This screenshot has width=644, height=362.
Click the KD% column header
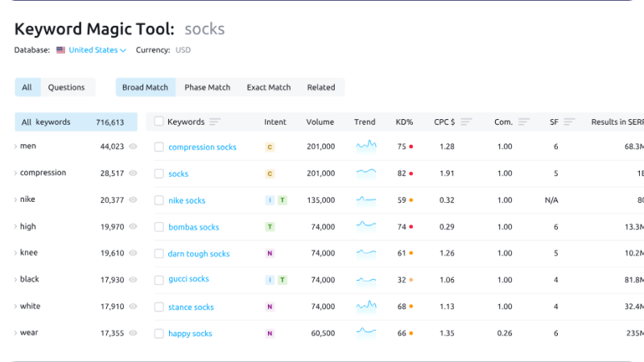(x=404, y=122)
